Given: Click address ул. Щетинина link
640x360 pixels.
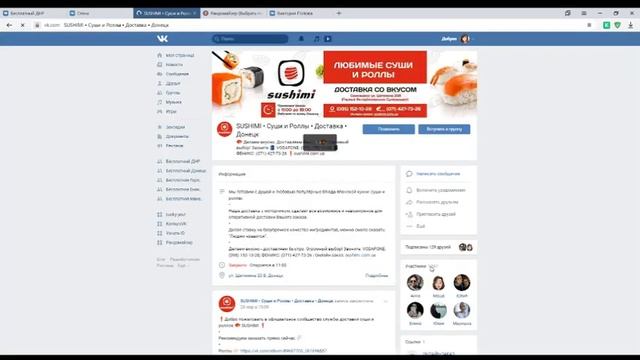Looking at the screenshot, I should [256, 276].
